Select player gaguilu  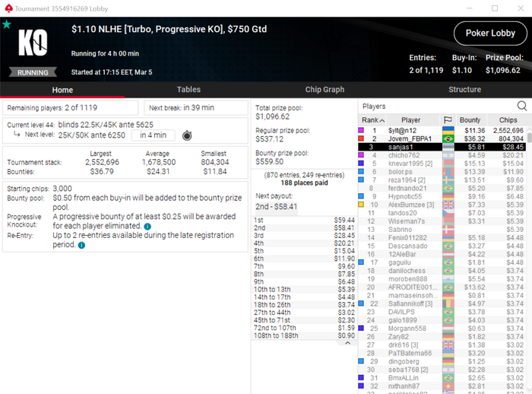[442, 262]
